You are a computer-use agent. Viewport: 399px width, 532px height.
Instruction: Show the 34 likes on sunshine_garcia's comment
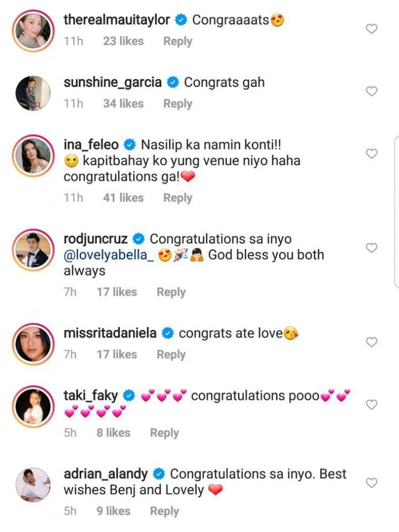tap(123, 104)
